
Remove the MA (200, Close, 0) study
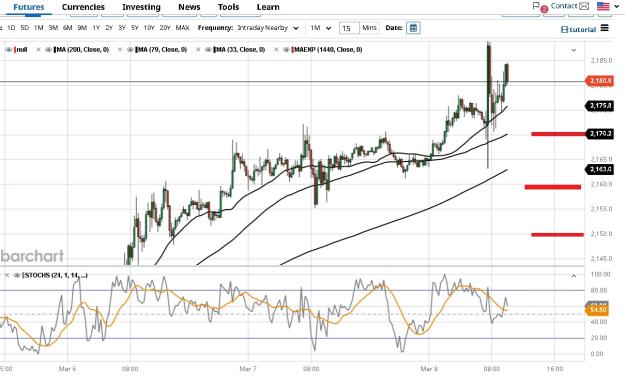(x=39, y=50)
